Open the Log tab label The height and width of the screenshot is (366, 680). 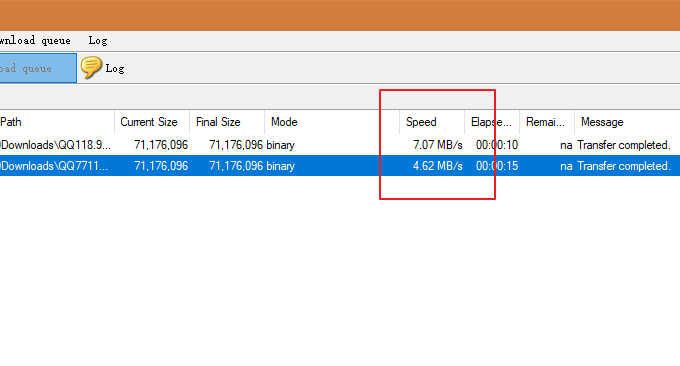click(115, 69)
